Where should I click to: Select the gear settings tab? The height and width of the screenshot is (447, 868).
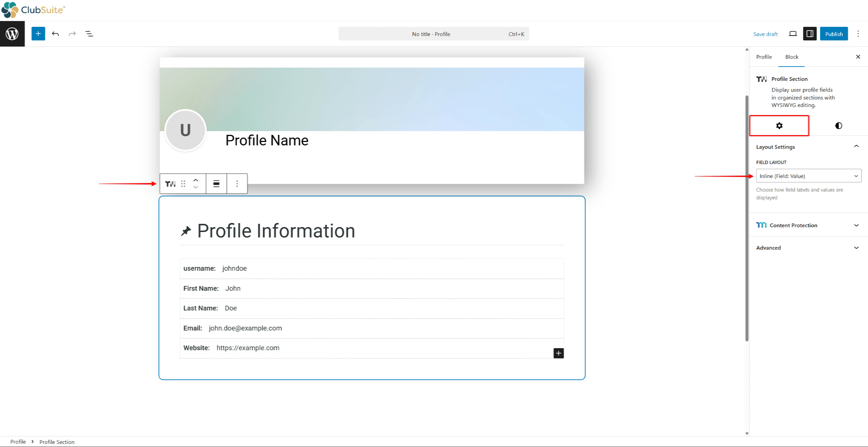pos(779,126)
